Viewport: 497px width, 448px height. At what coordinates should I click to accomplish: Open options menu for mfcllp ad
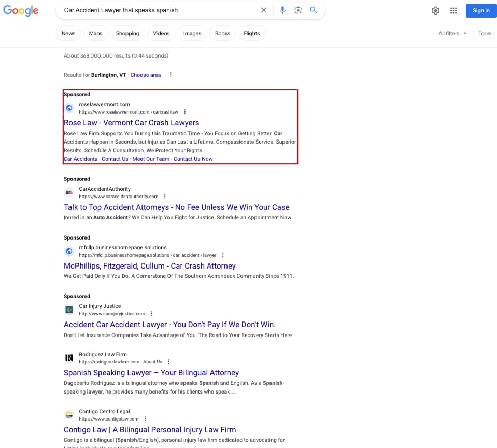tap(223, 255)
